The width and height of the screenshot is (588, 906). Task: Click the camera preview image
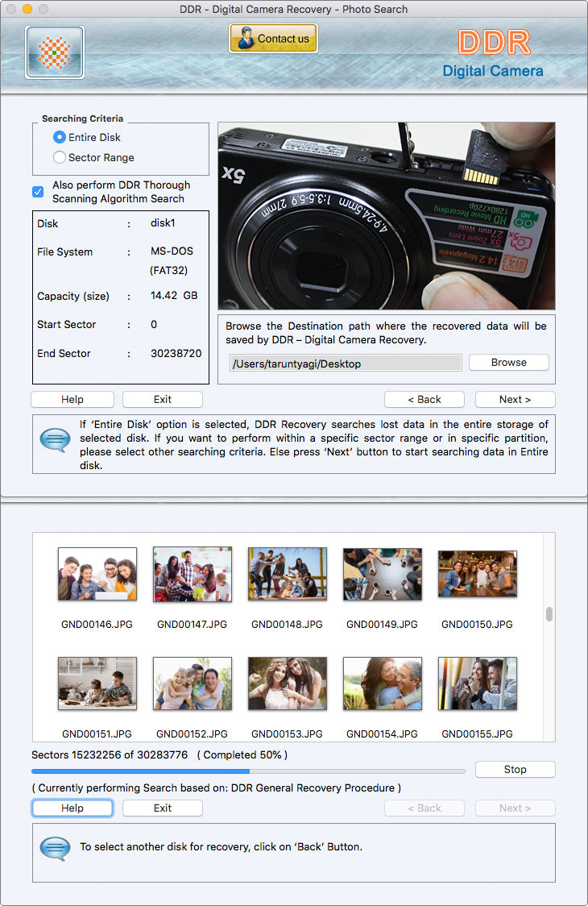tap(387, 215)
